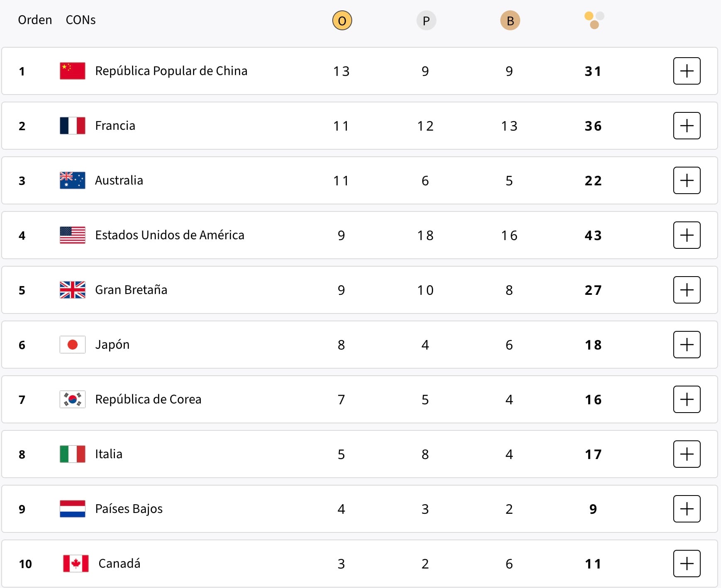This screenshot has width=721, height=588.
Task: Click the Gran Bretaña flag icon
Action: 73,290
